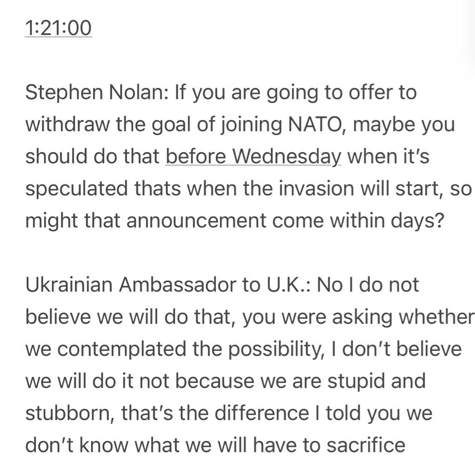
Task: Click the word "stubborn"
Action: click(x=70, y=413)
